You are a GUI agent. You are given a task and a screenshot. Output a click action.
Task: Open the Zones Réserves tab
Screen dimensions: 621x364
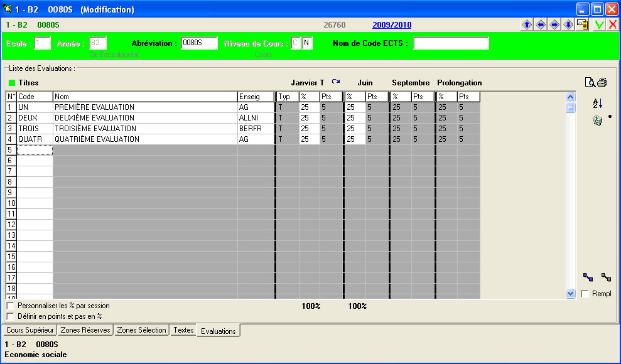(x=85, y=330)
